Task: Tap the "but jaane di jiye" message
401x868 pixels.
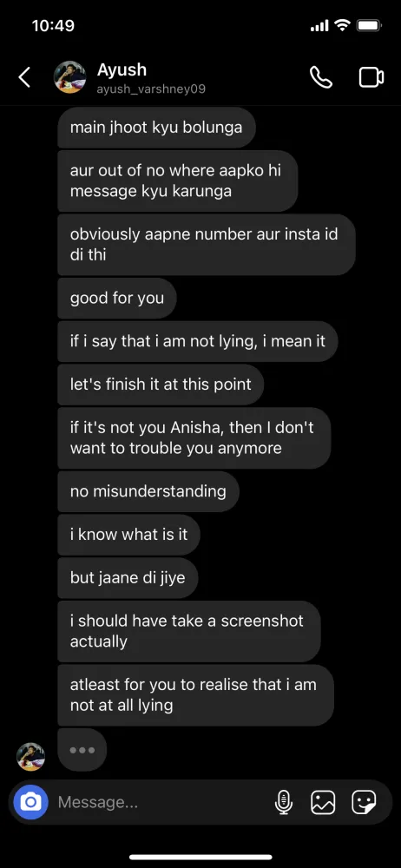Action: tap(128, 578)
